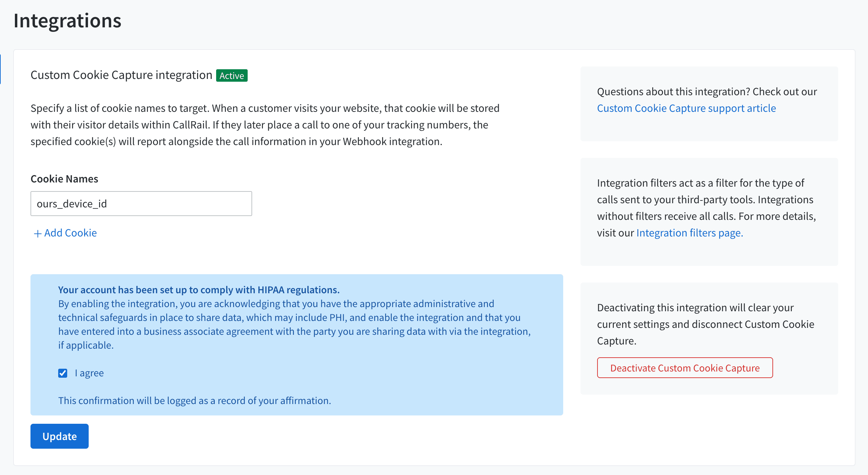Click the bold HIPAA regulations notice heading
The height and width of the screenshot is (475, 868).
click(199, 290)
